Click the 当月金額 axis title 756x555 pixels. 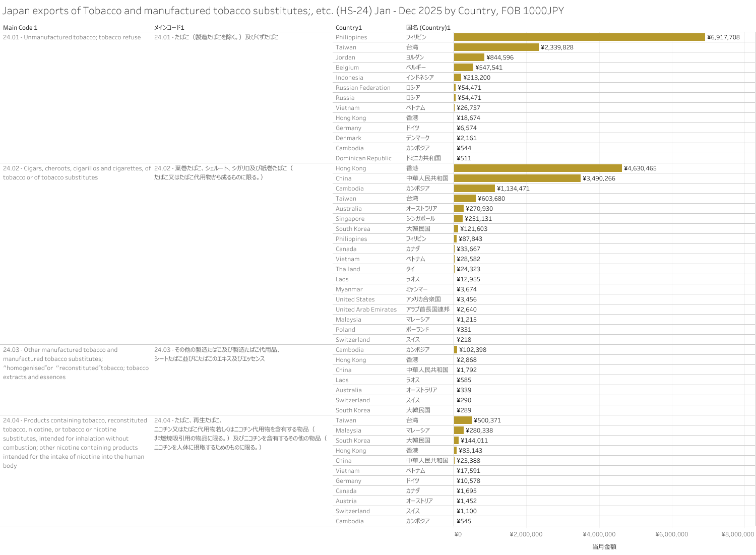coord(604,546)
